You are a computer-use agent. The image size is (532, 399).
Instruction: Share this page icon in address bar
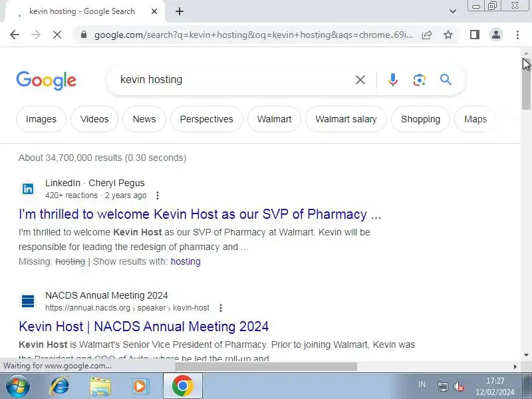click(x=427, y=35)
